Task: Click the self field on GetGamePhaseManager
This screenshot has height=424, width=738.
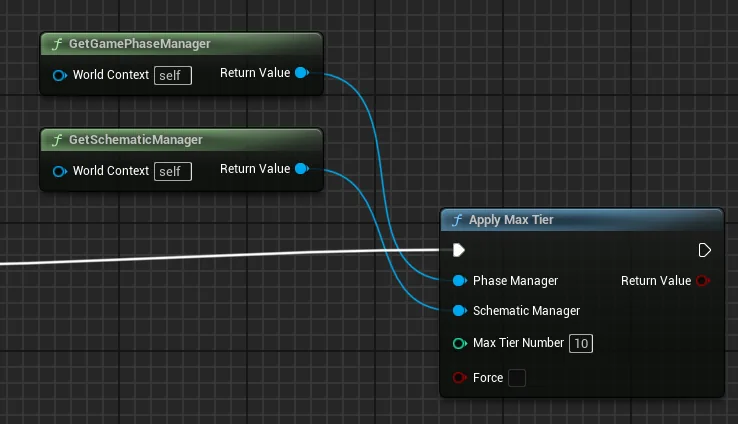Action: point(173,75)
